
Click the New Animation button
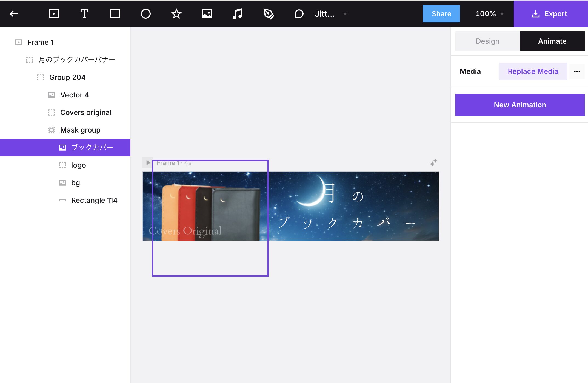[520, 105]
